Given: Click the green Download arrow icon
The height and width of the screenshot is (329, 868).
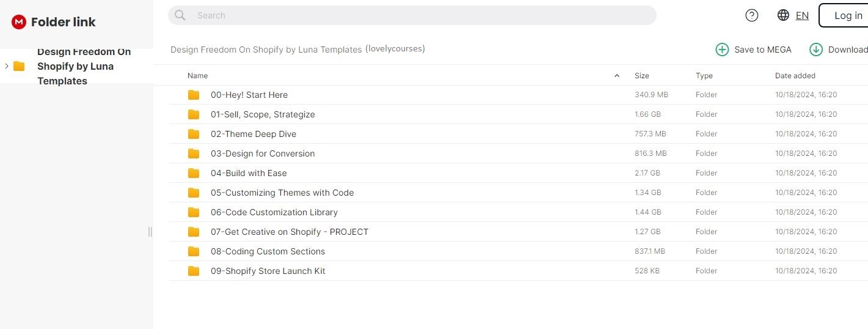Looking at the screenshot, I should [x=816, y=50].
